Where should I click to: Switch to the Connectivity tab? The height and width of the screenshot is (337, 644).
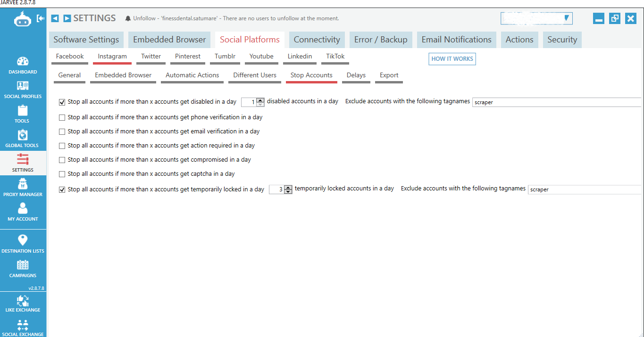tap(317, 40)
